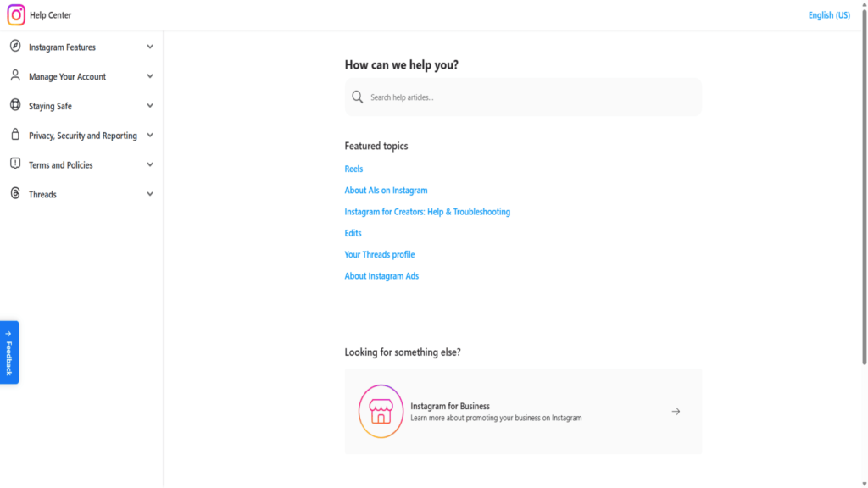Expand the Instagram Features section

150,46
